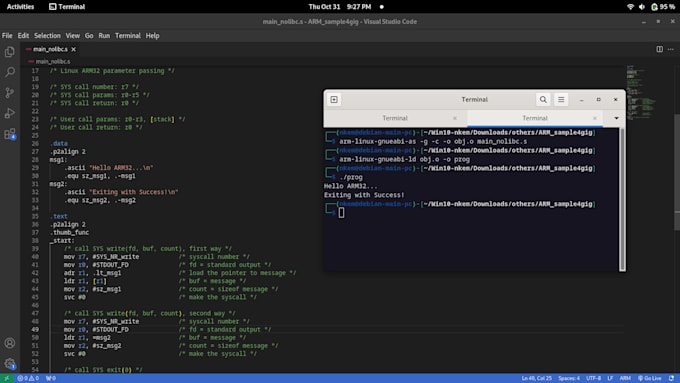The height and width of the screenshot is (383, 680).
Task: Close the main_nolibc.s editor tab
Action: click(74, 49)
